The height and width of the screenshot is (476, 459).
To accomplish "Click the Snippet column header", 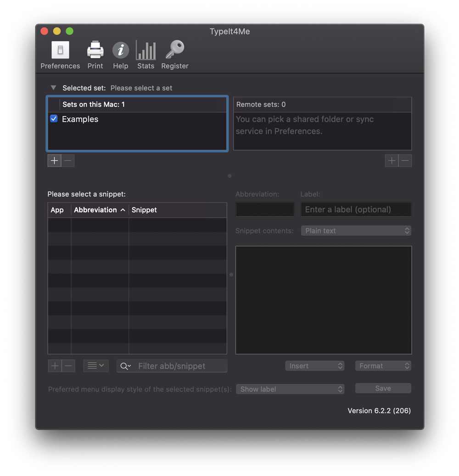I will [178, 210].
